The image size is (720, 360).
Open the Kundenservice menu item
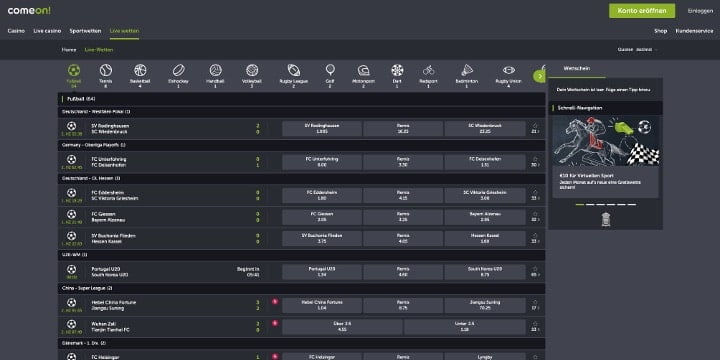click(x=694, y=31)
